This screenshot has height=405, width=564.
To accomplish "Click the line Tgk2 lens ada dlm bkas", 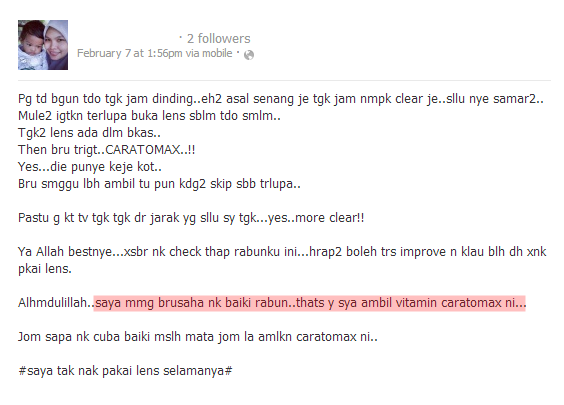I will (x=90, y=133).
